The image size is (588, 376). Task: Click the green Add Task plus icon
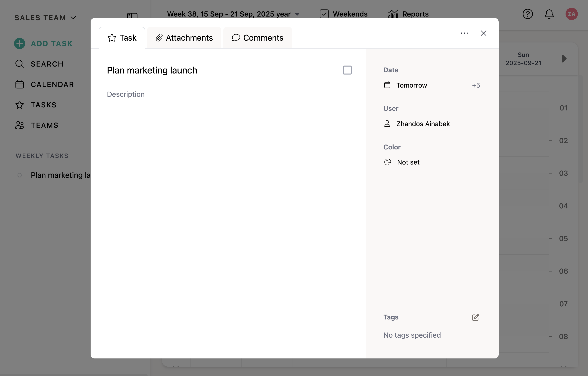pos(20,43)
